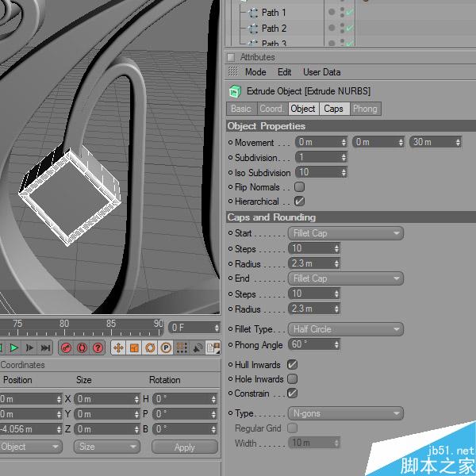The image size is (476, 476).
Task: Toggle point level animation dots icon
Action: tap(182, 348)
